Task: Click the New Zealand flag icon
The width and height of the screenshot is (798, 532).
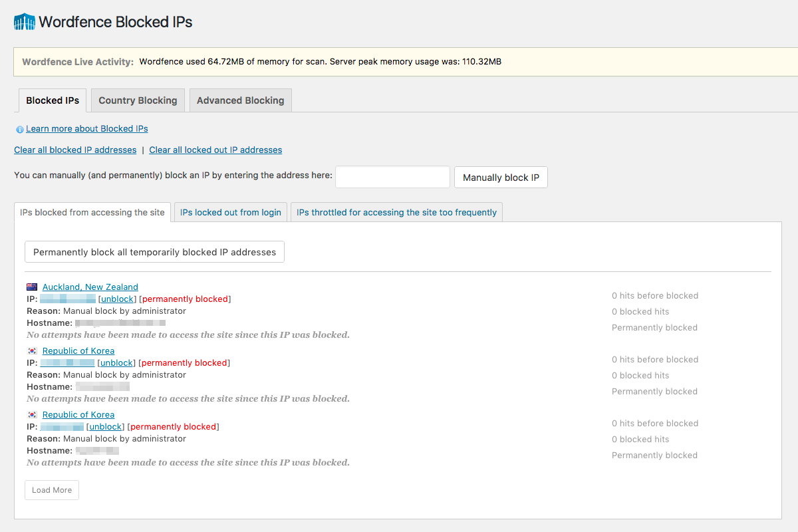Action: click(32, 287)
